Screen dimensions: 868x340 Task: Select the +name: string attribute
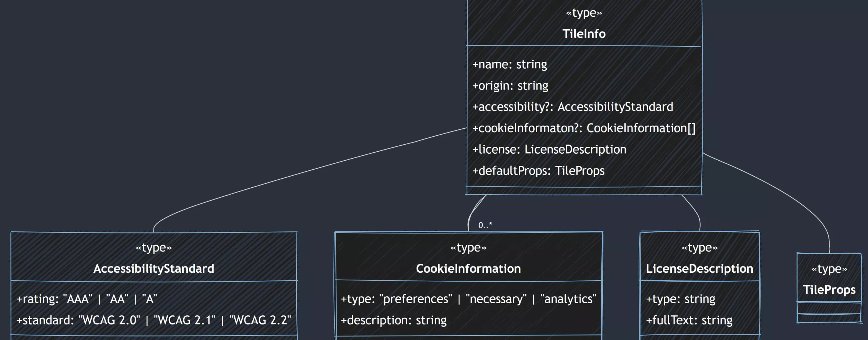[509, 65]
